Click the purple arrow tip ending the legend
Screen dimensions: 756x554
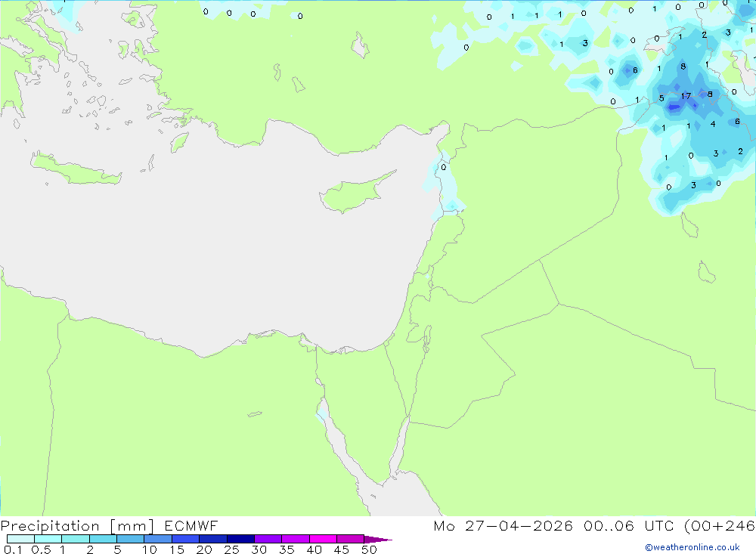[377, 539]
